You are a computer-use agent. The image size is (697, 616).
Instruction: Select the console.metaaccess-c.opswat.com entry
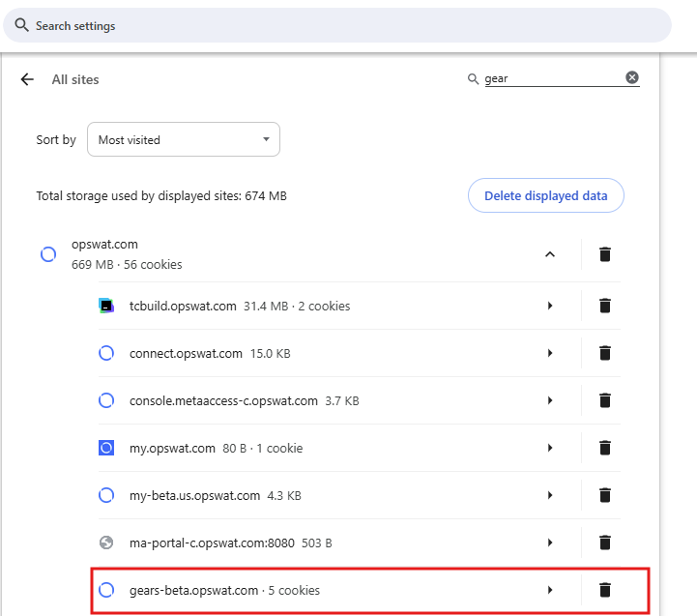[x=223, y=400]
